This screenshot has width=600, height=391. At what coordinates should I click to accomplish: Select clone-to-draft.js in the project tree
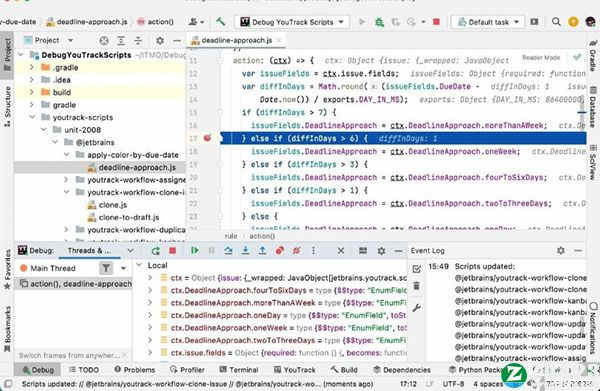point(129,217)
